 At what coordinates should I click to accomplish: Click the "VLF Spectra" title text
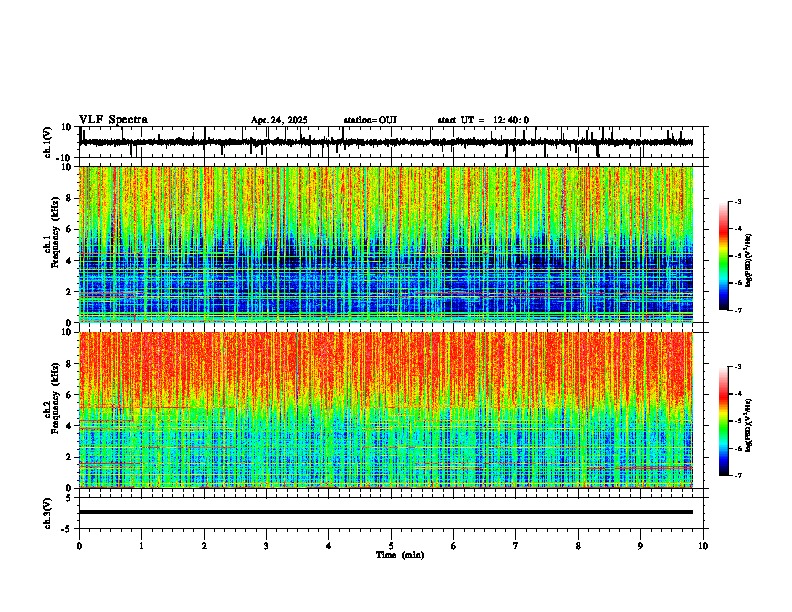(x=113, y=119)
